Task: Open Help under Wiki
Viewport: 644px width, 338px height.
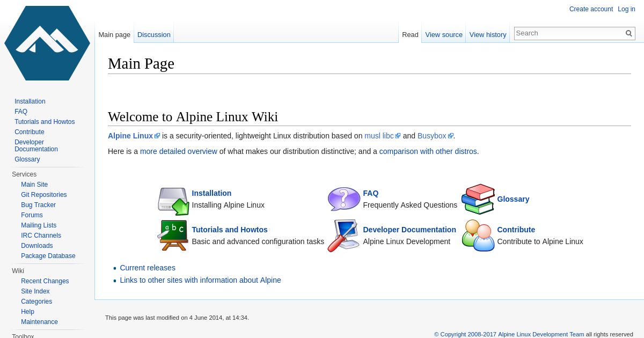Action: click(27, 312)
